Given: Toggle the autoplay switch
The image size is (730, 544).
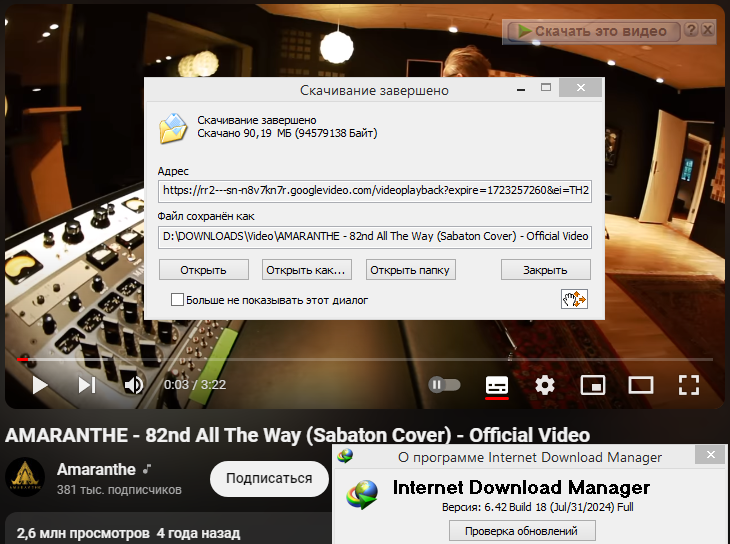Looking at the screenshot, I should [444, 385].
